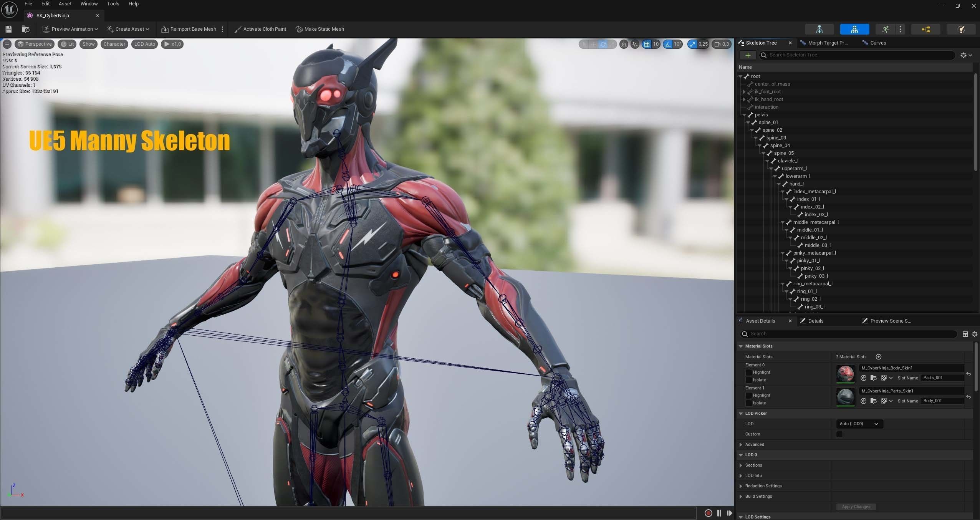Reset Element 0 material to default

click(x=968, y=374)
